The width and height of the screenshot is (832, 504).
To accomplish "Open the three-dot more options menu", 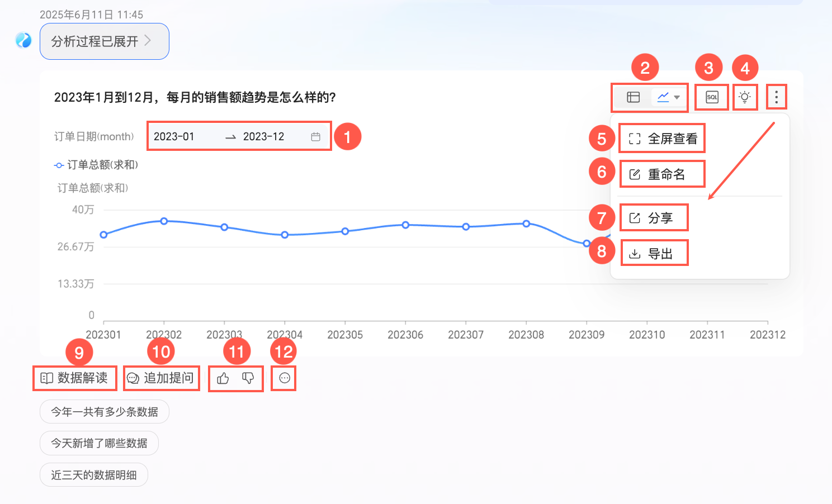I will click(x=776, y=97).
